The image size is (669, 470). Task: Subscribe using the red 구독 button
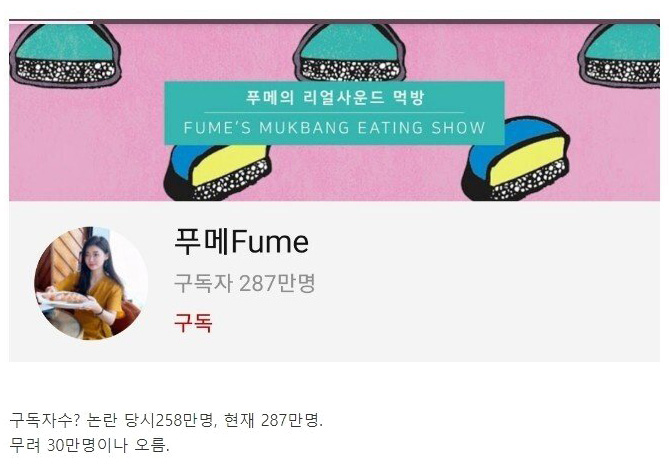coord(193,322)
